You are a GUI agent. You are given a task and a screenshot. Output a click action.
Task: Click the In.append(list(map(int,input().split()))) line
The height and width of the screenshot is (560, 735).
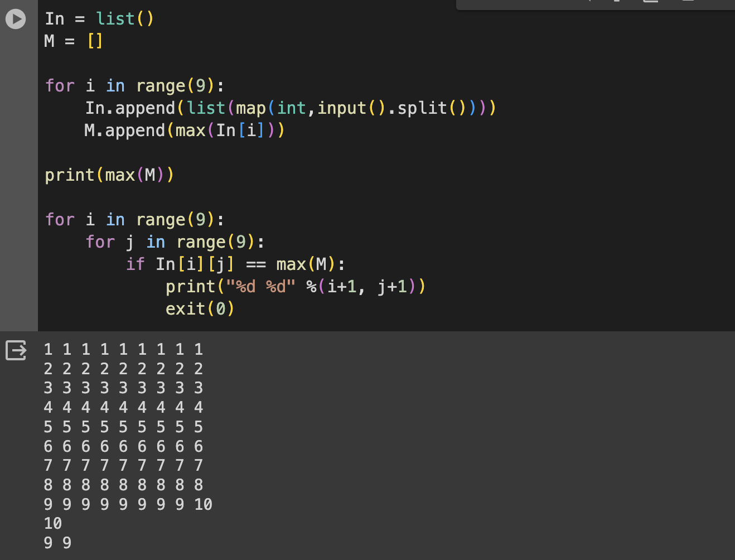pos(291,108)
